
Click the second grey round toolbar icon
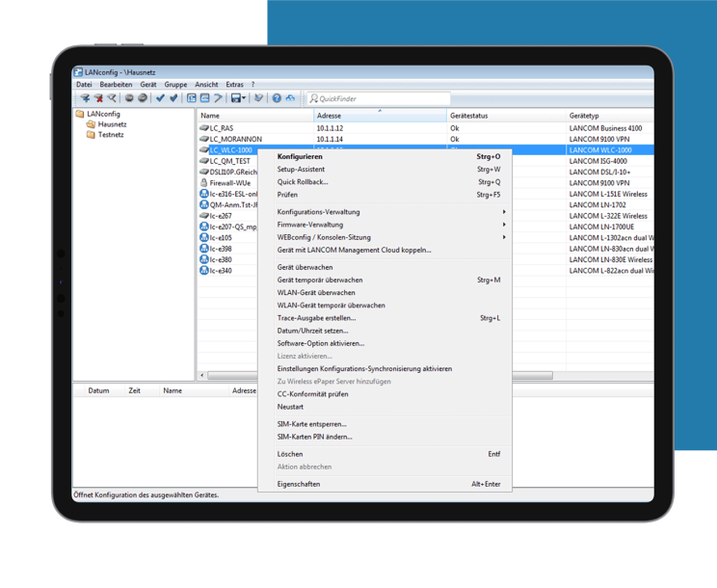point(143,98)
